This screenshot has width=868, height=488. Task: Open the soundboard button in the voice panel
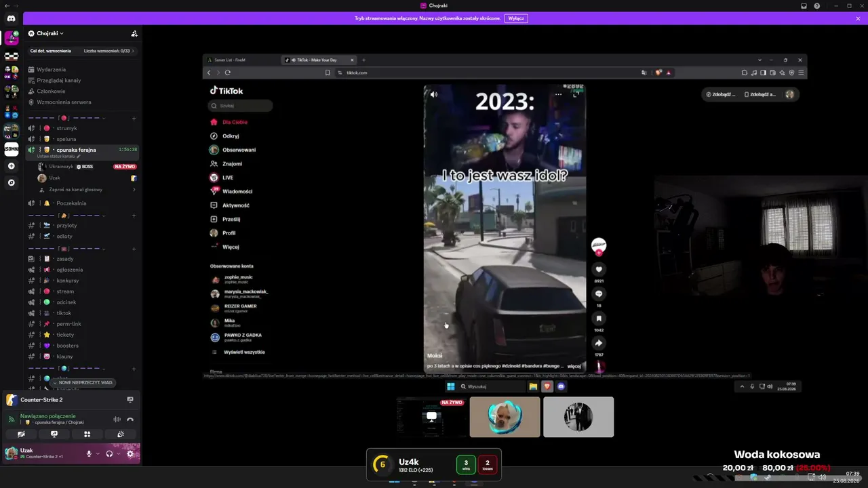[x=120, y=434]
